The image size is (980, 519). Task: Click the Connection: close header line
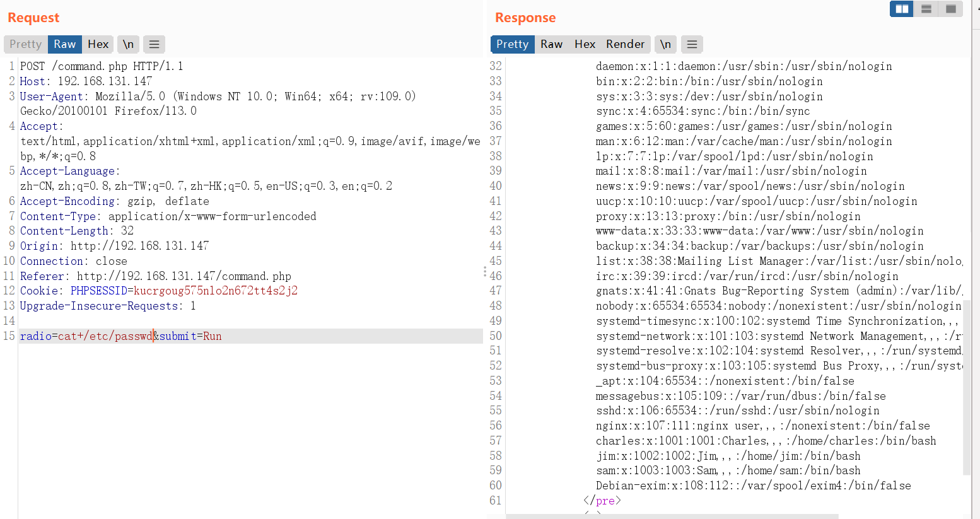(74, 261)
